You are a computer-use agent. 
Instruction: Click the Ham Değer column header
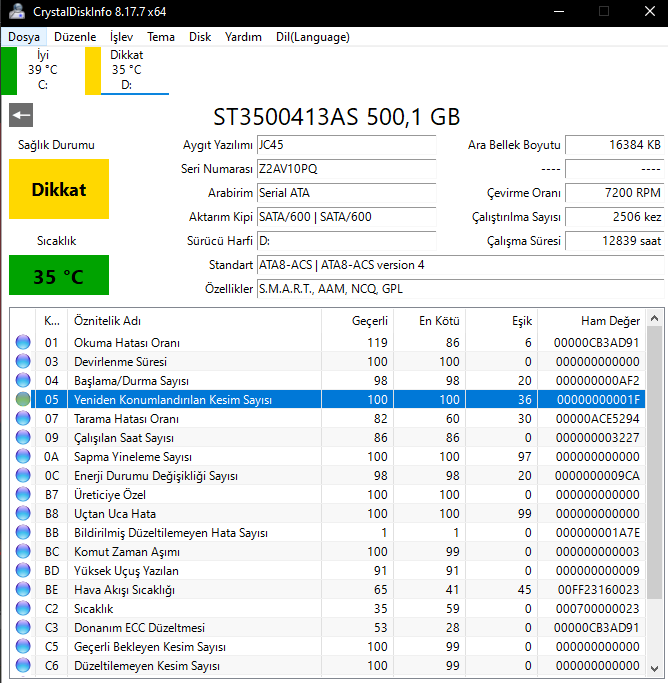[x=592, y=321]
